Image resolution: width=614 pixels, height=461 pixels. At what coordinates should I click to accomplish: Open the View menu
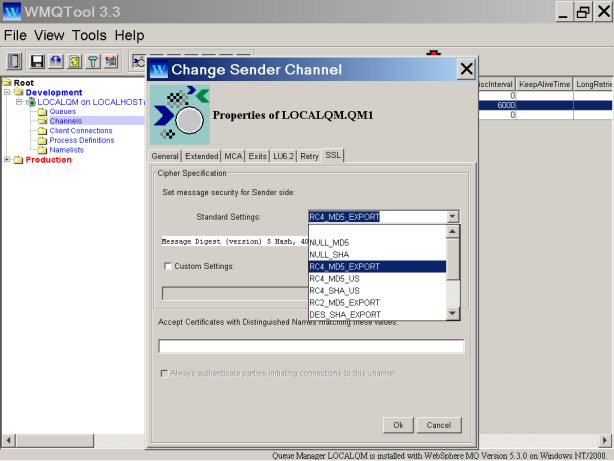pos(49,36)
